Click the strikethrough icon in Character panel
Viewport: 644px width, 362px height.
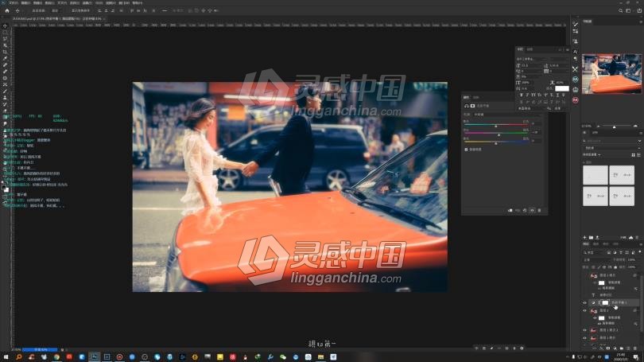coord(563,95)
